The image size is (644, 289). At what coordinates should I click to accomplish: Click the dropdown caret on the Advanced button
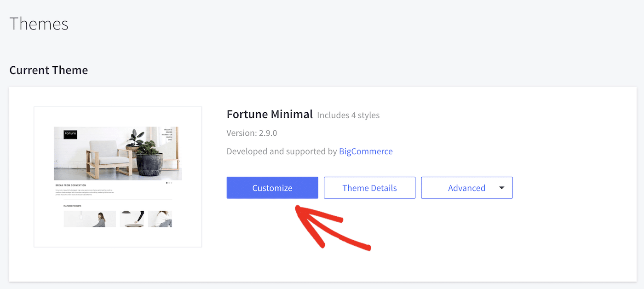[501, 188]
